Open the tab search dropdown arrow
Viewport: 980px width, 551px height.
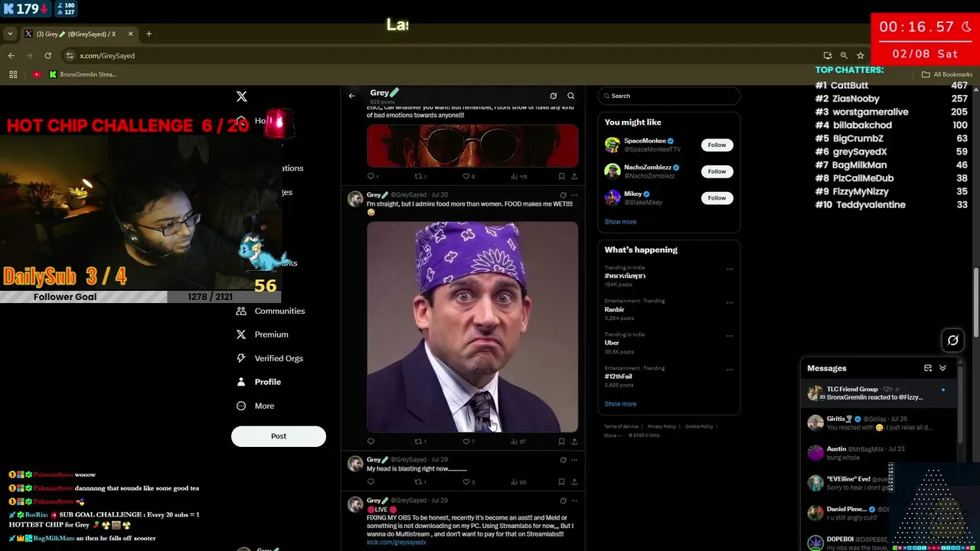[x=9, y=34]
